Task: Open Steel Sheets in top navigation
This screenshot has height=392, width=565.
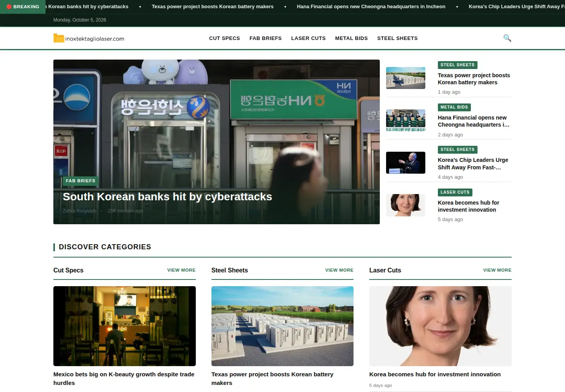Action: (397, 38)
